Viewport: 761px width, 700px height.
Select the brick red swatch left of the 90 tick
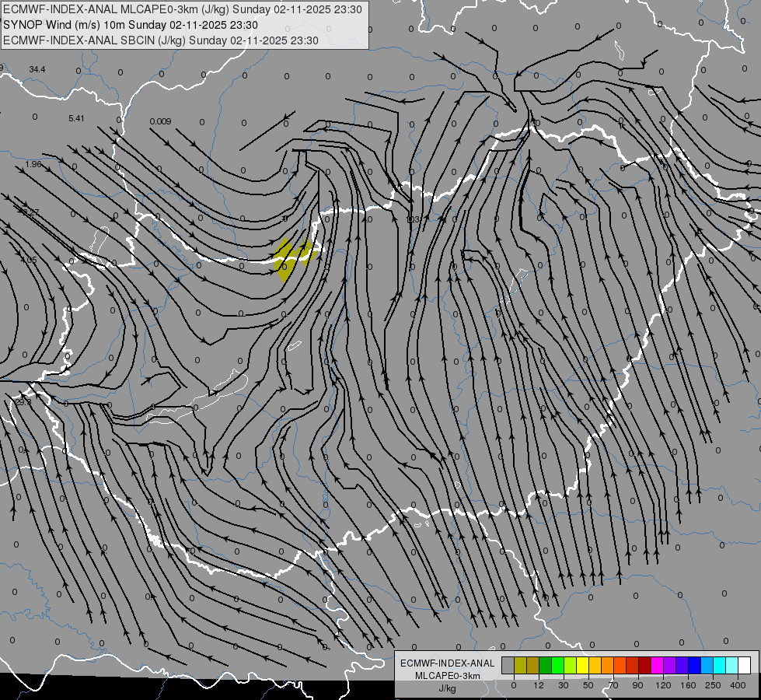tap(633, 665)
